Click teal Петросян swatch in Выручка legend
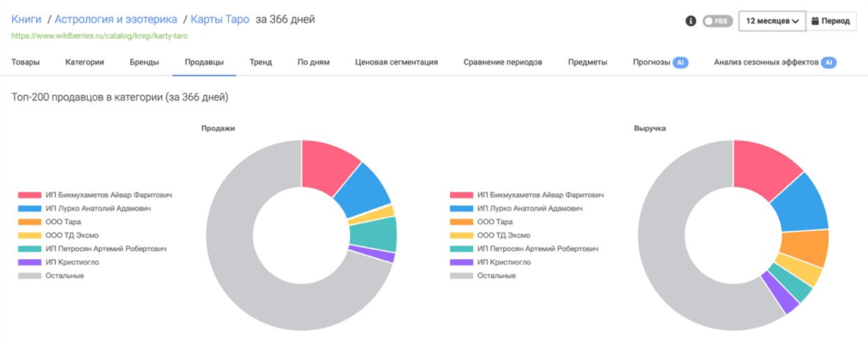This screenshot has width=868, height=346. pyautogui.click(x=461, y=249)
